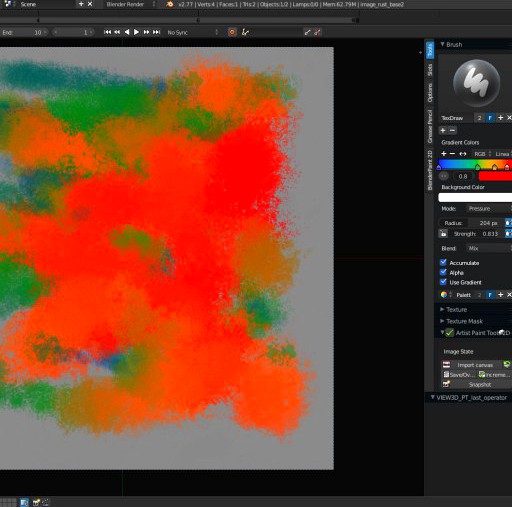512x507 pixels.
Task: Open the RGB color mode dropdown
Action: coord(482,154)
